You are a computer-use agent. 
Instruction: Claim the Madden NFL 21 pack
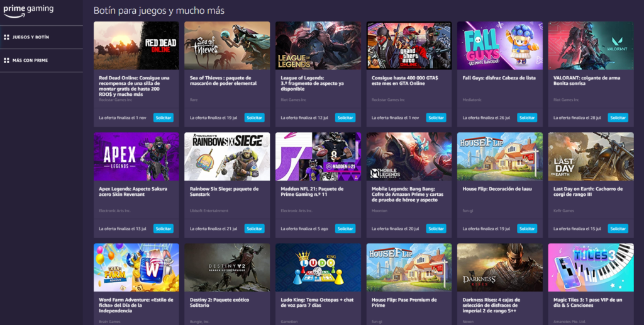coord(345,229)
